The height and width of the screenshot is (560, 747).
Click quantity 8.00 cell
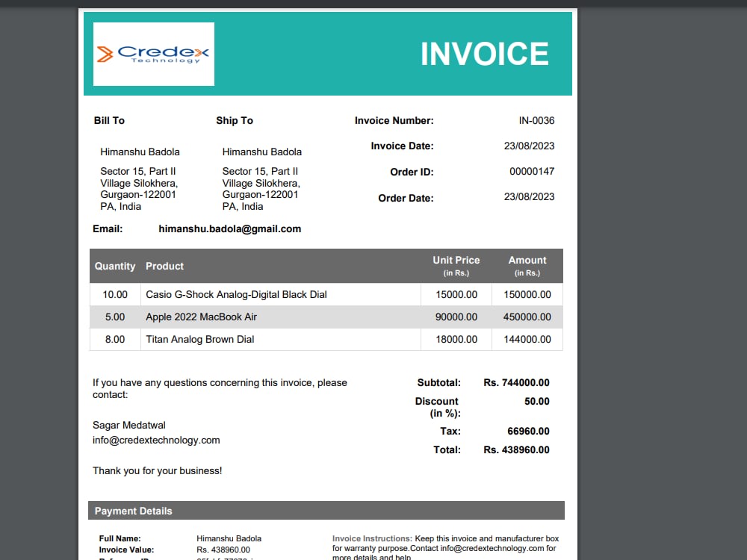[115, 340]
